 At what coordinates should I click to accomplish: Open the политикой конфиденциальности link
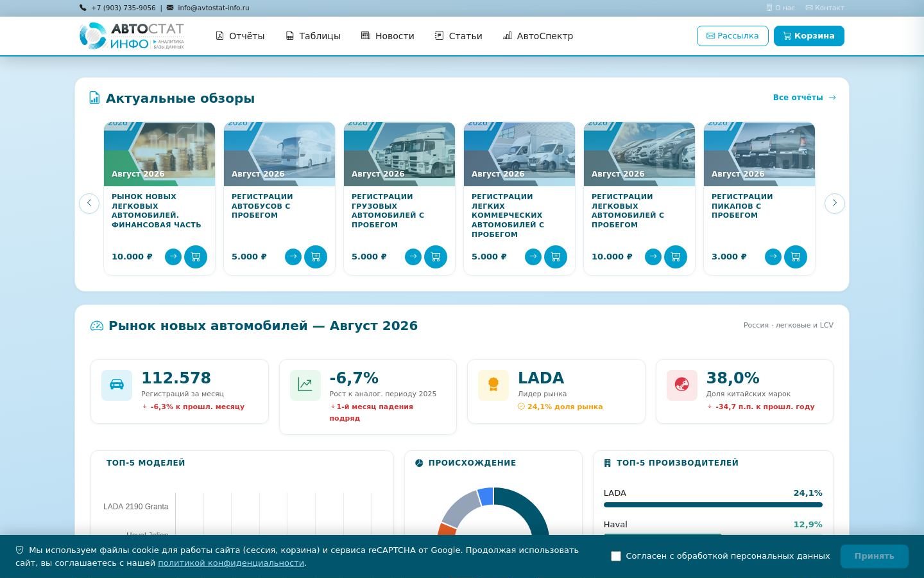click(x=231, y=563)
